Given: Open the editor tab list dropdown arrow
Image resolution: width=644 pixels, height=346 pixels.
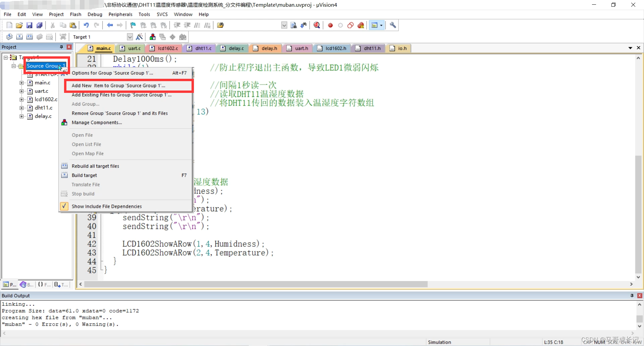Looking at the screenshot, I should 630,48.
